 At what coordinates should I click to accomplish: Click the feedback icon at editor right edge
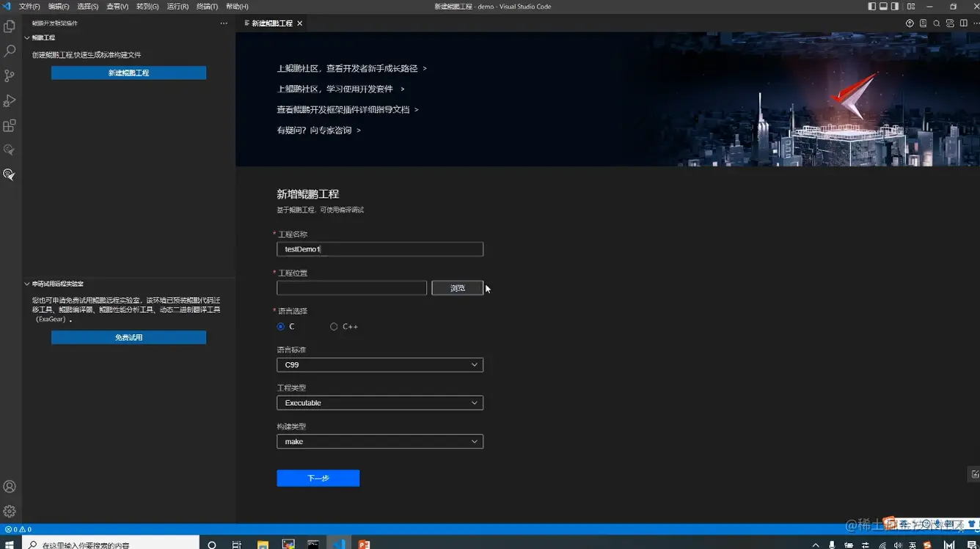pos(975,475)
